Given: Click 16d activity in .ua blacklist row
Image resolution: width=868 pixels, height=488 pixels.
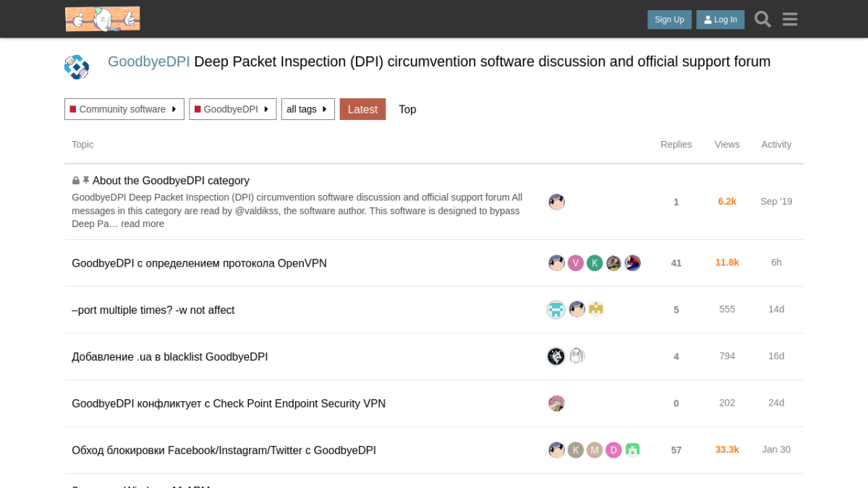Looking at the screenshot, I should pyautogui.click(x=776, y=356).
